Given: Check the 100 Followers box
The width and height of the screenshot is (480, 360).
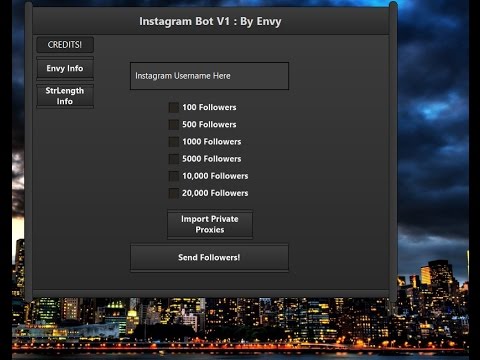Looking at the screenshot, I should [x=174, y=107].
